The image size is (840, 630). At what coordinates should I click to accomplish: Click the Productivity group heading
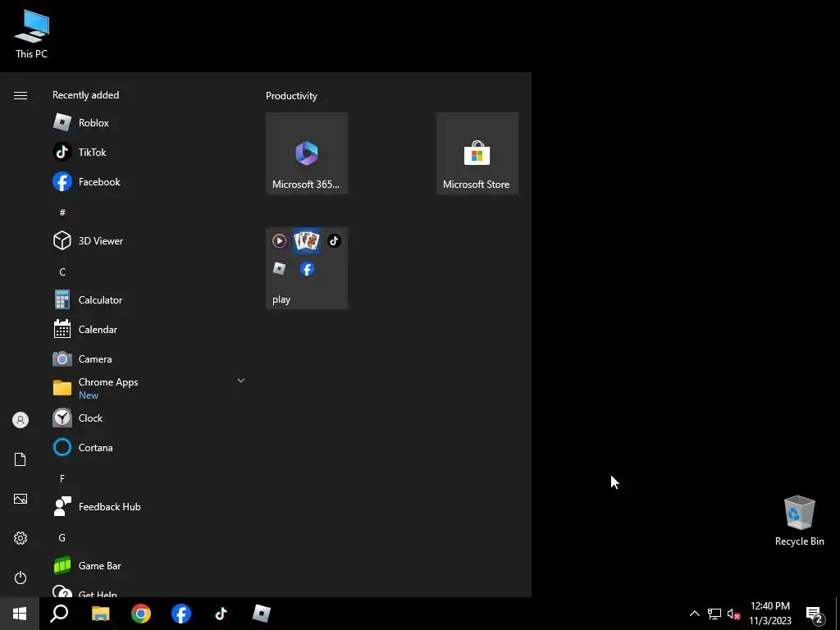pyautogui.click(x=291, y=96)
